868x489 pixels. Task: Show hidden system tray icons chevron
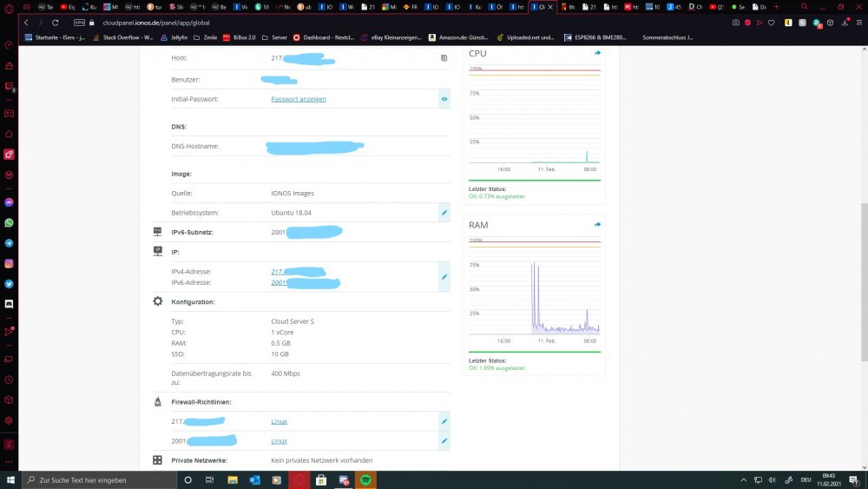tap(744, 480)
